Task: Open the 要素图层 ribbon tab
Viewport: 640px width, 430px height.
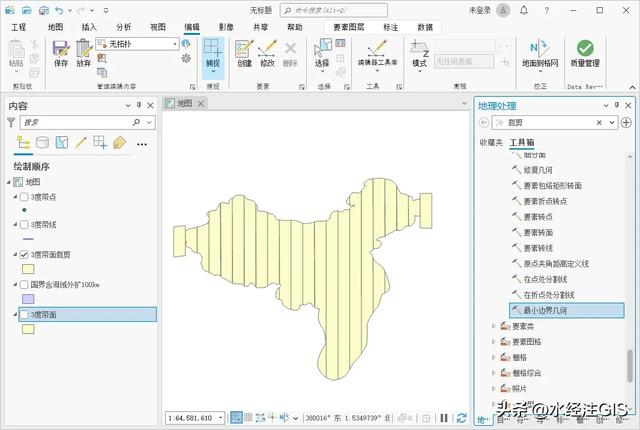Action: point(349,27)
